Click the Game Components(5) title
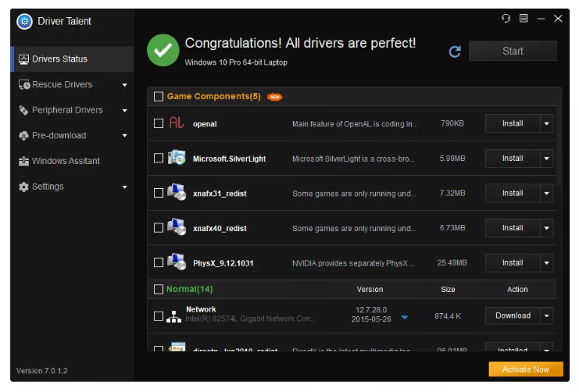The width and height of the screenshot is (579, 392). coord(214,96)
